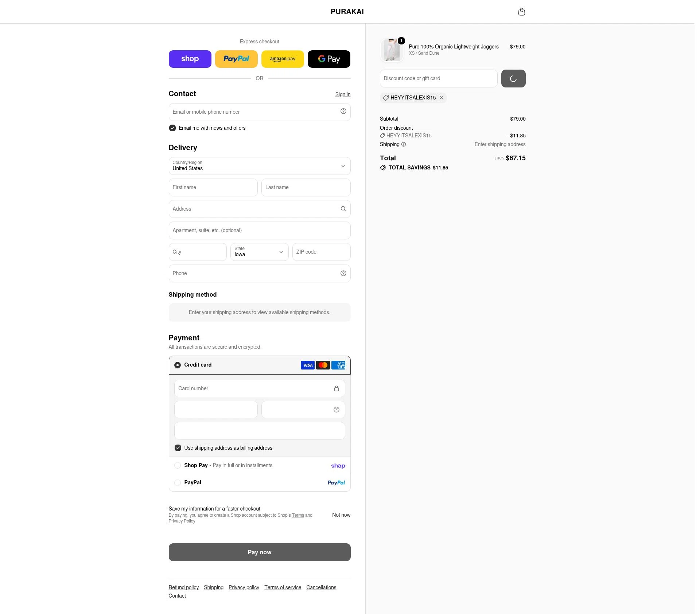Click the Sign in link

[x=343, y=94]
